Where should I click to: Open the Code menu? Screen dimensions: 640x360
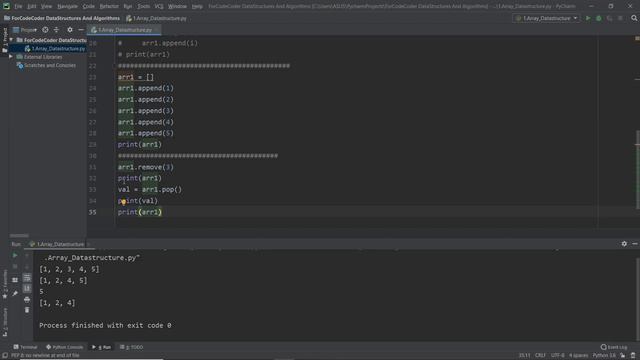pyautogui.click(x=89, y=7)
